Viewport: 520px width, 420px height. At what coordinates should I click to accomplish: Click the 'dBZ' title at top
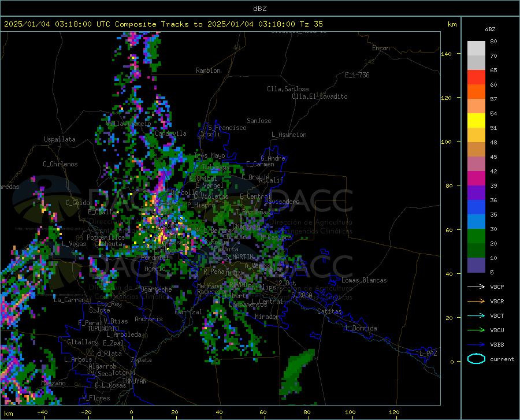pyautogui.click(x=259, y=9)
